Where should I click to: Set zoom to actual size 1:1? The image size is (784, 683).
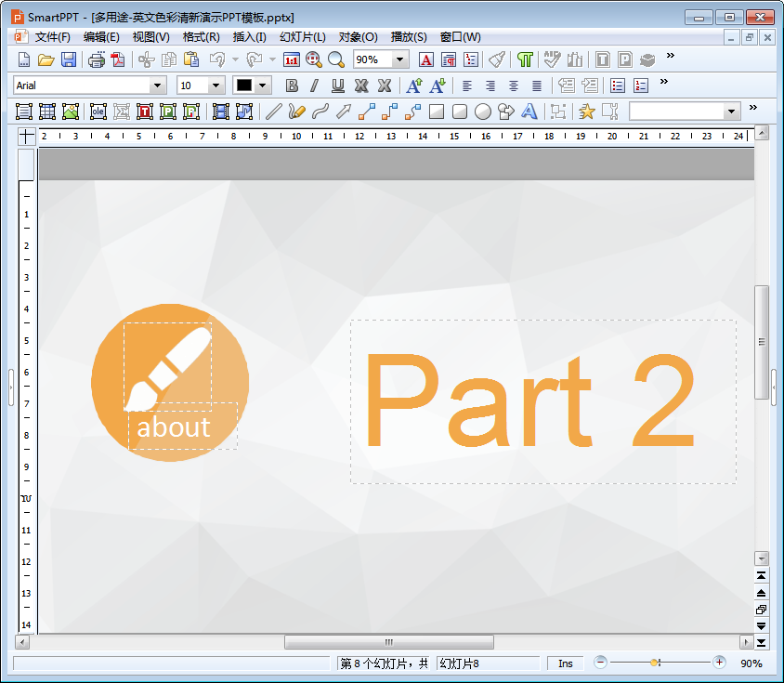291,59
